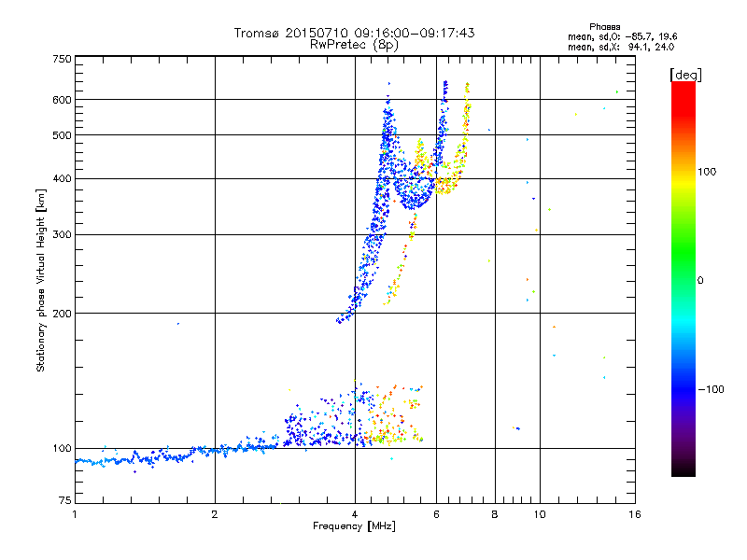Click the x-axis tick label '16'
This screenshot has width=747, height=560.
pyautogui.click(x=635, y=514)
